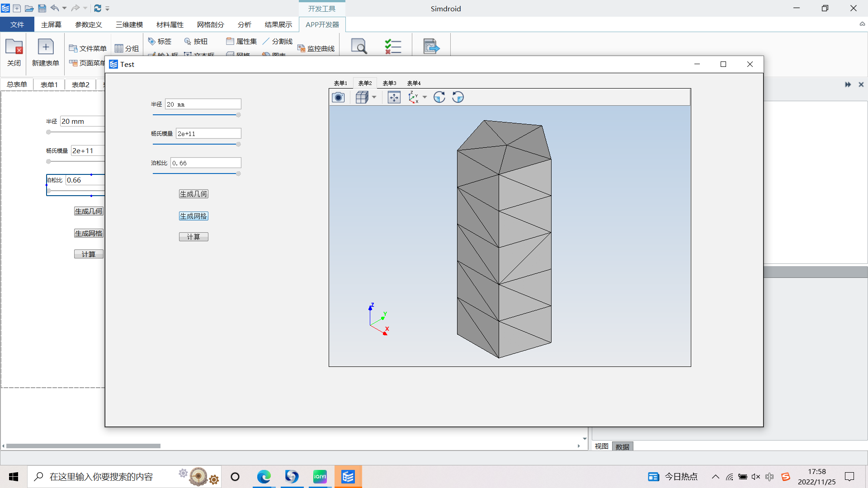Click 计算 button in Test window
This screenshot has width=868, height=488.
point(193,237)
